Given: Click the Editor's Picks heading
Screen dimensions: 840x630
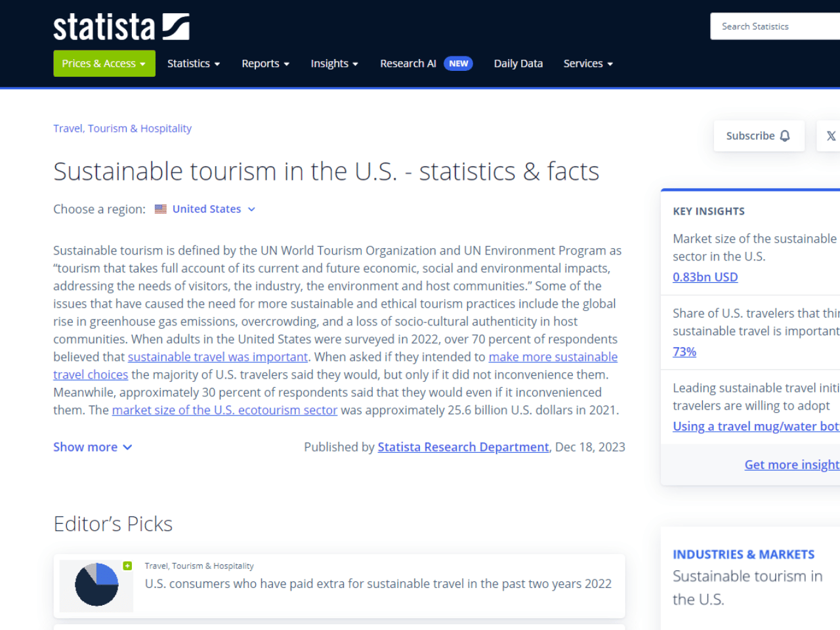Looking at the screenshot, I should pyautogui.click(x=113, y=524).
